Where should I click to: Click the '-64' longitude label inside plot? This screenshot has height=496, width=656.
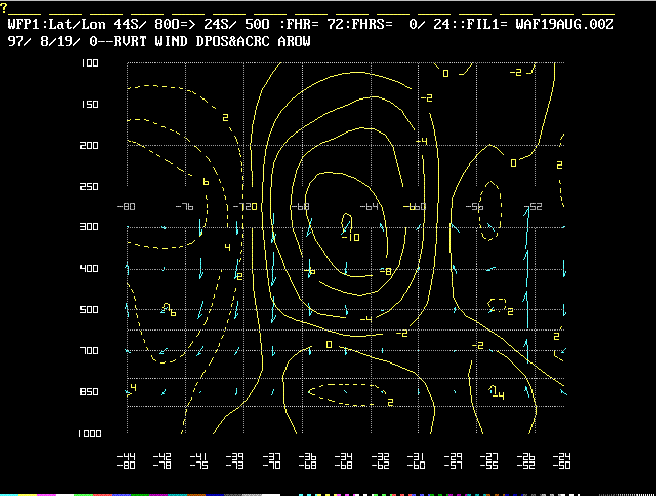click(369, 207)
